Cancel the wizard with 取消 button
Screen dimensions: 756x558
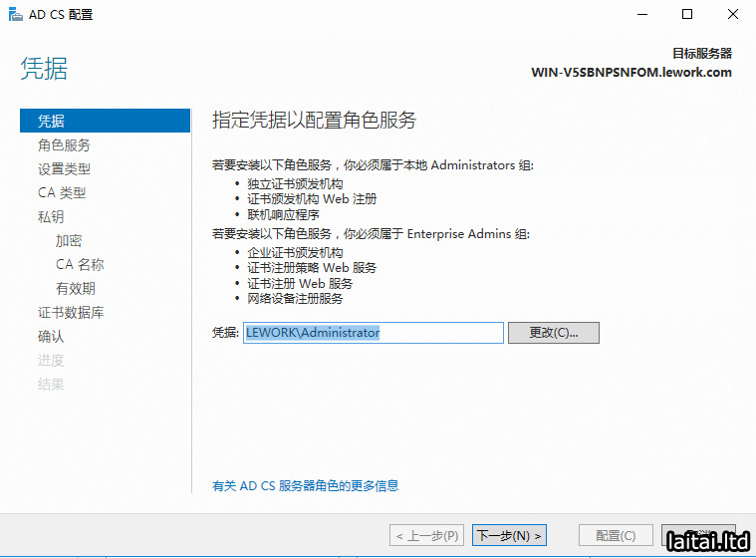tap(697, 536)
